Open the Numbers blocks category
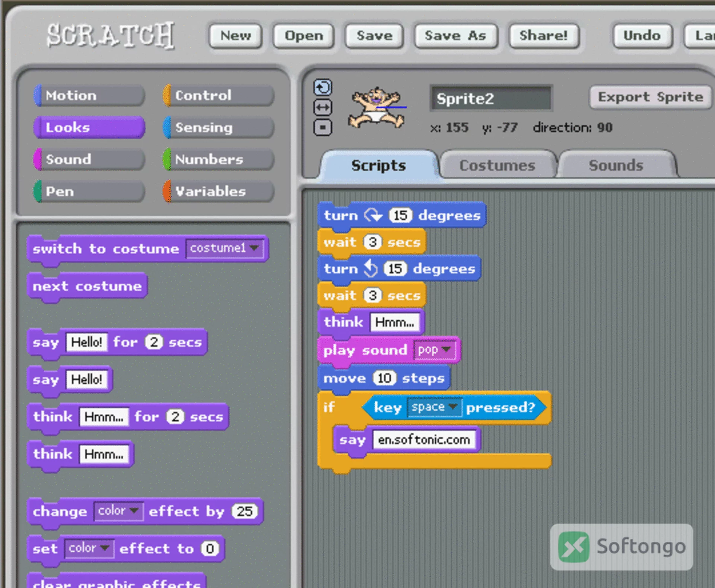The width and height of the screenshot is (715, 588). click(x=219, y=159)
